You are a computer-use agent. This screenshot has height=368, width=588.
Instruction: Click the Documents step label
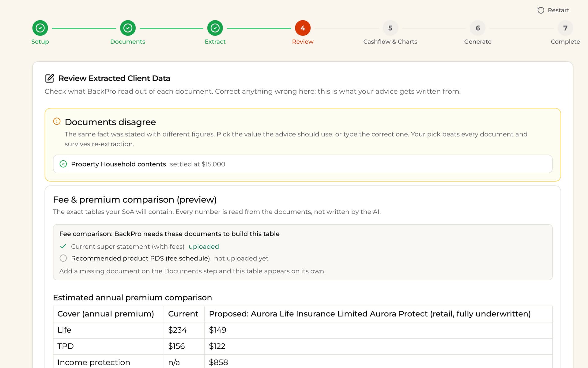pyautogui.click(x=128, y=42)
